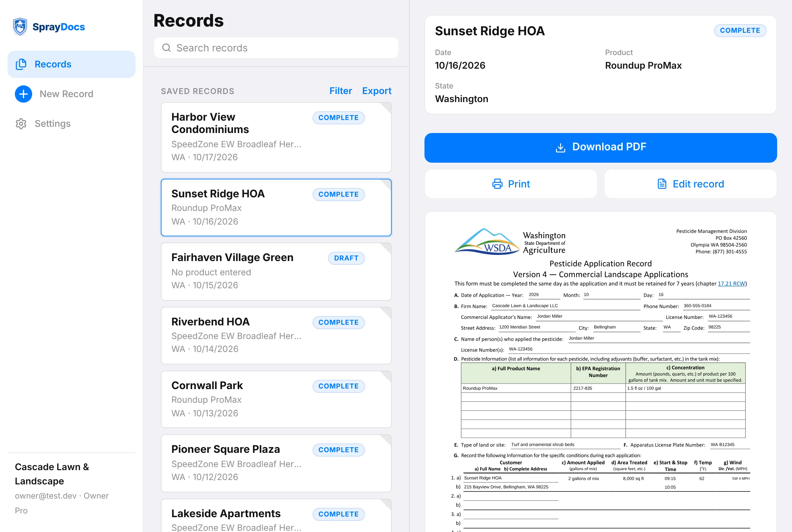Open the Records menu item
The image size is (792, 532).
pos(71,64)
